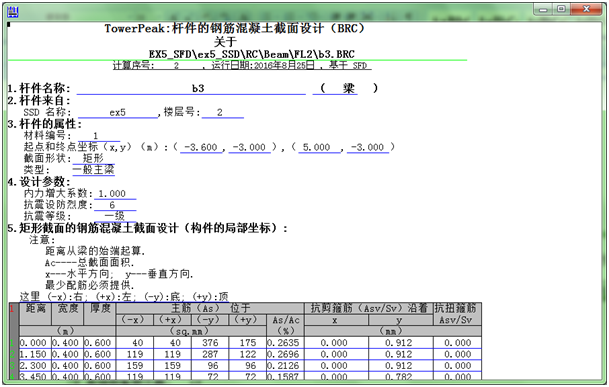Click seismic intensity field value 6
Viewport: 609px width, 387px height.
[115, 205]
